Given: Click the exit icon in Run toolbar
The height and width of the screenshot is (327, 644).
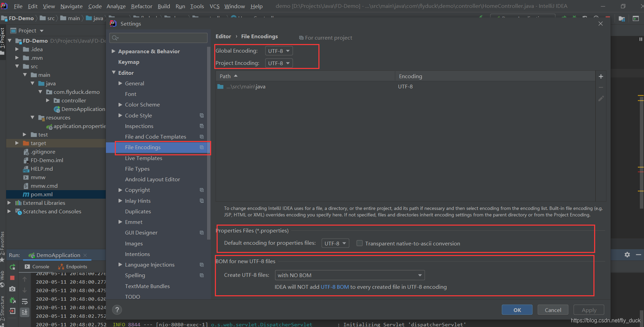Looking at the screenshot, I should click(12, 311).
